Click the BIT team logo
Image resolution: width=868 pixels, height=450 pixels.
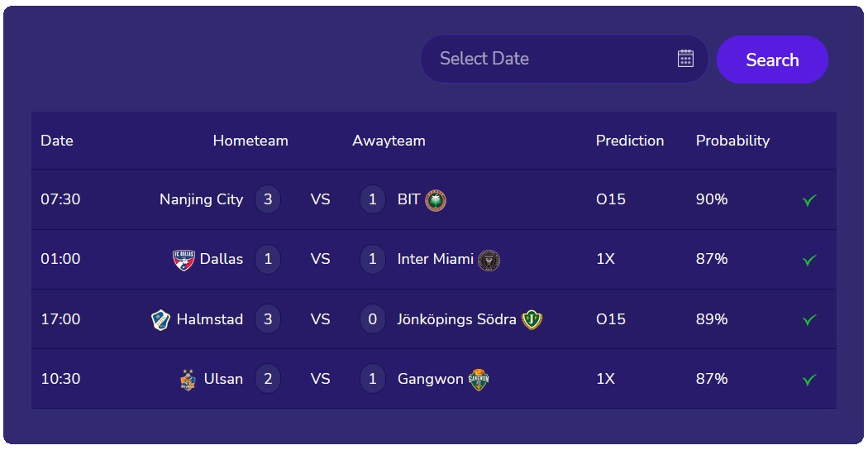pos(436,200)
